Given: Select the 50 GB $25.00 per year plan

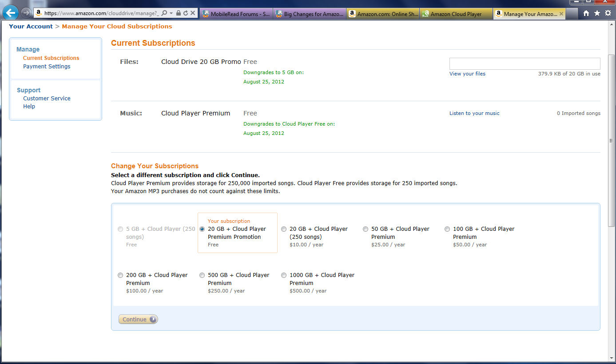Looking at the screenshot, I should [366, 229].
